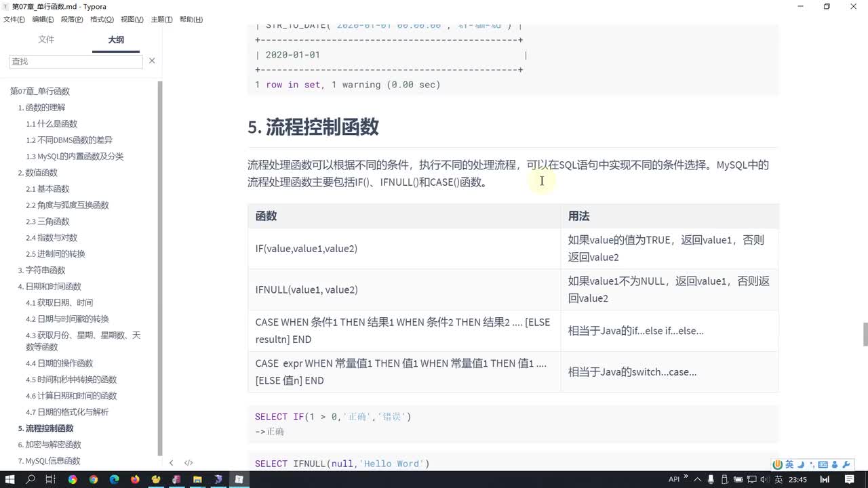Click table cell IFNULL(value1, value2)
This screenshot has height=488, width=868.
coord(404,289)
